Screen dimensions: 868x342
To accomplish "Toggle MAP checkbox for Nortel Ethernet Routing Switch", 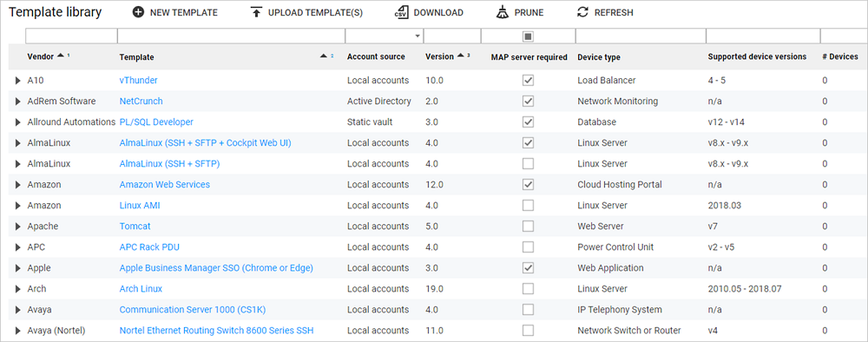I will (529, 331).
